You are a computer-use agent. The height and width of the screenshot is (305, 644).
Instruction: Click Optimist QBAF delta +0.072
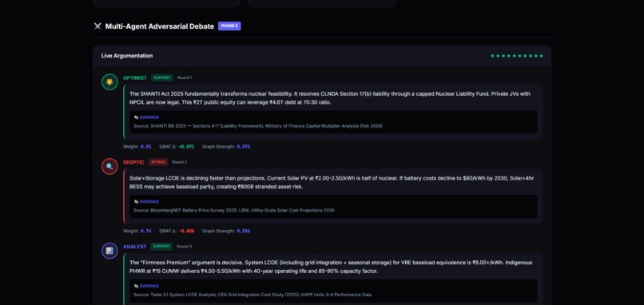[186, 147]
